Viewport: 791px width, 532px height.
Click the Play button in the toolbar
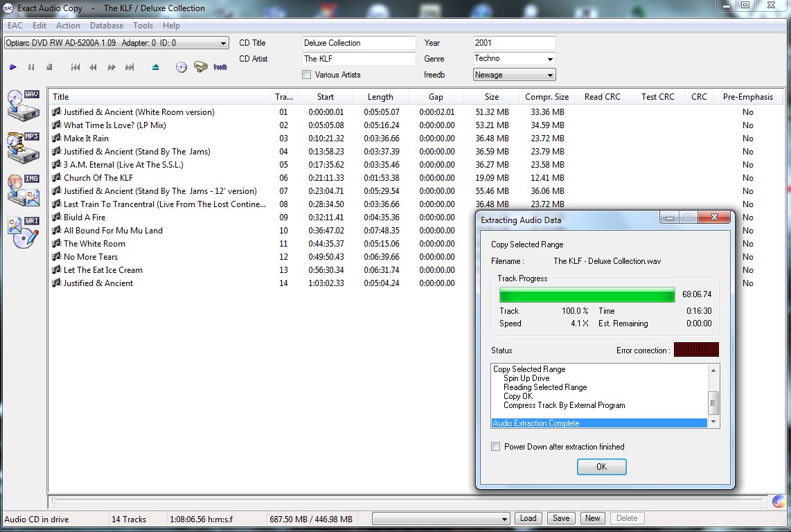pos(13,67)
